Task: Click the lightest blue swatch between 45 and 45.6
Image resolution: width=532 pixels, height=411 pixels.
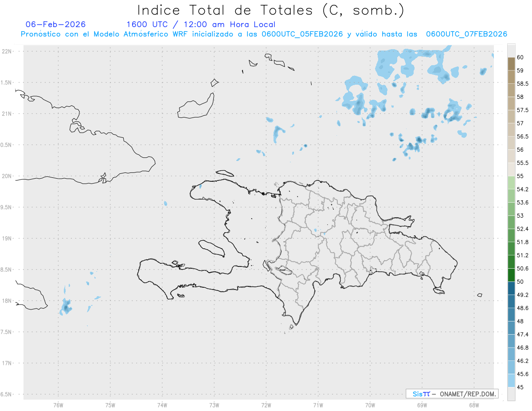Action: pos(511,380)
